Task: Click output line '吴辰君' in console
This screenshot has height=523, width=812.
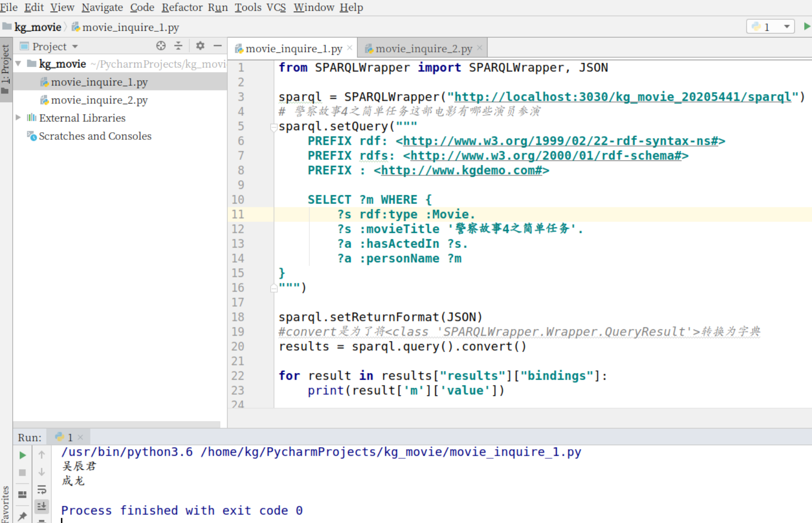Action: click(x=79, y=466)
